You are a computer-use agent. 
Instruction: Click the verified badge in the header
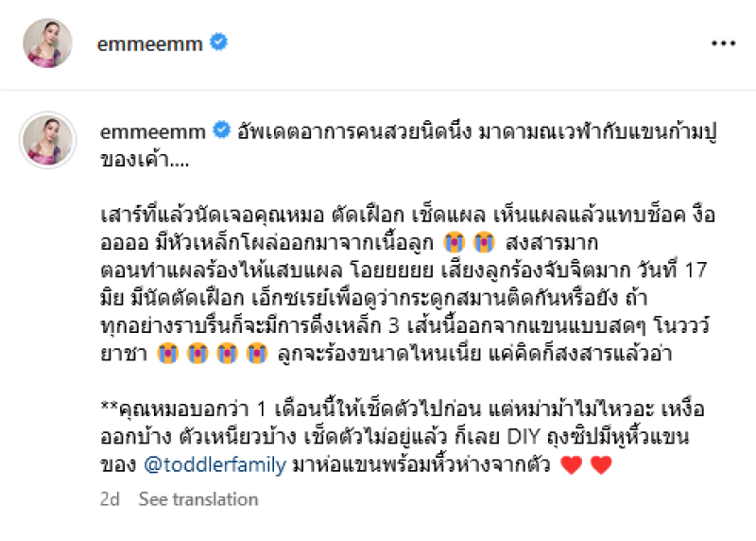point(218,43)
